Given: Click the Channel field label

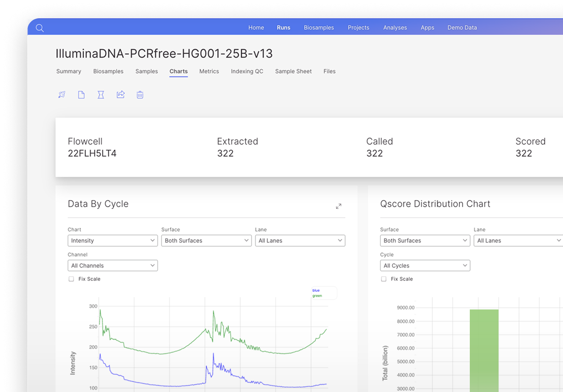Looking at the screenshot, I should 78,255.
